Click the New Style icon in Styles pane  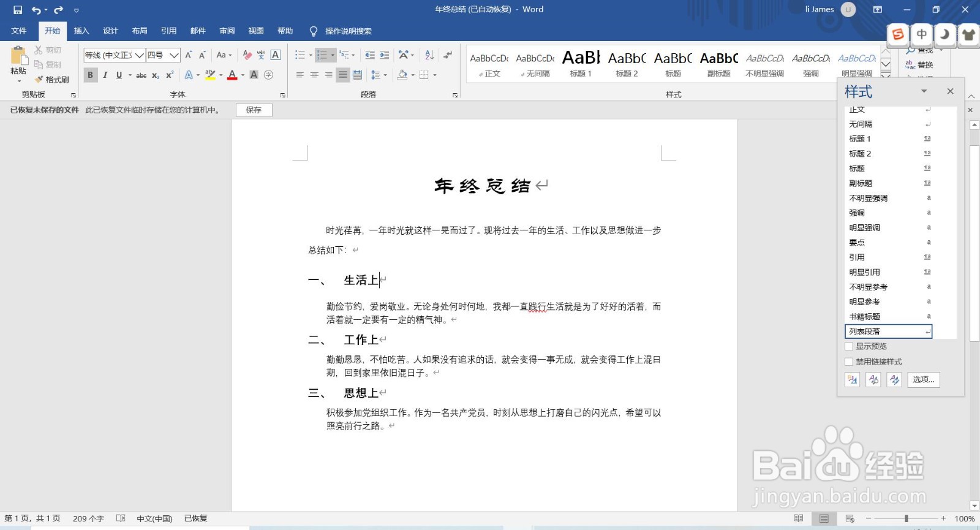click(x=852, y=380)
